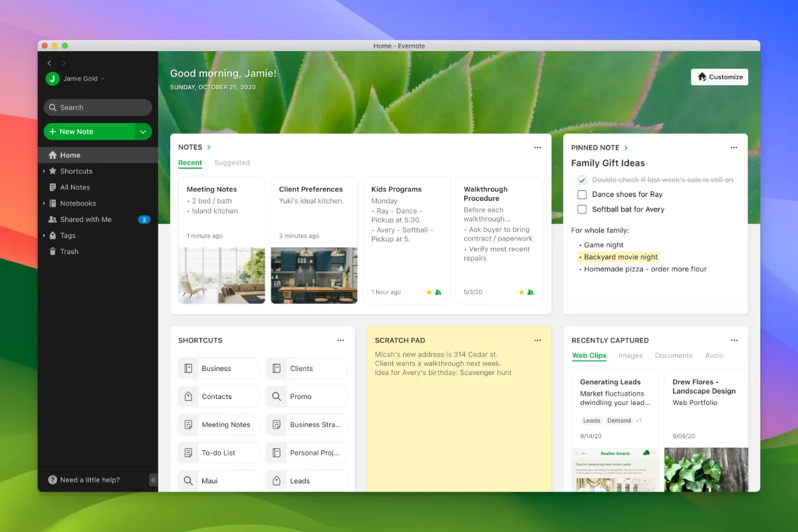Expand the Notebooks tree in sidebar

pyautogui.click(x=45, y=203)
